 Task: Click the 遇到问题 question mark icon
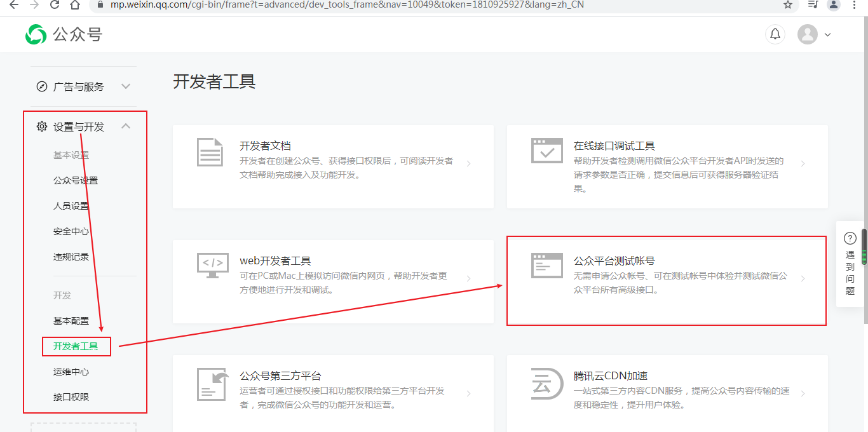click(850, 238)
